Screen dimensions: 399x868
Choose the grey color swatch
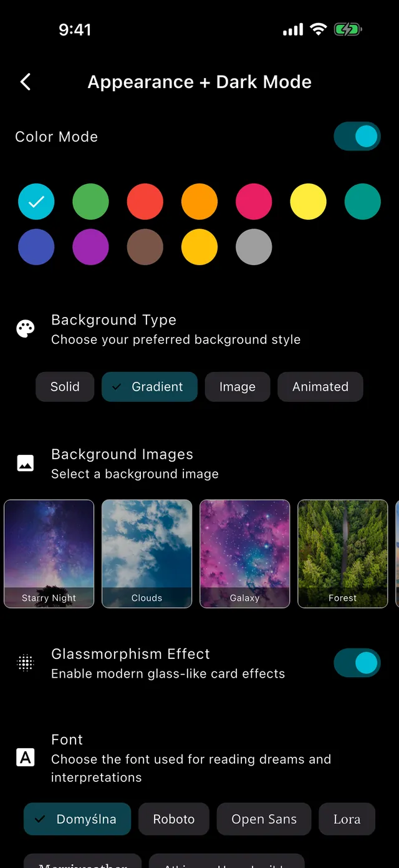pyautogui.click(x=254, y=247)
